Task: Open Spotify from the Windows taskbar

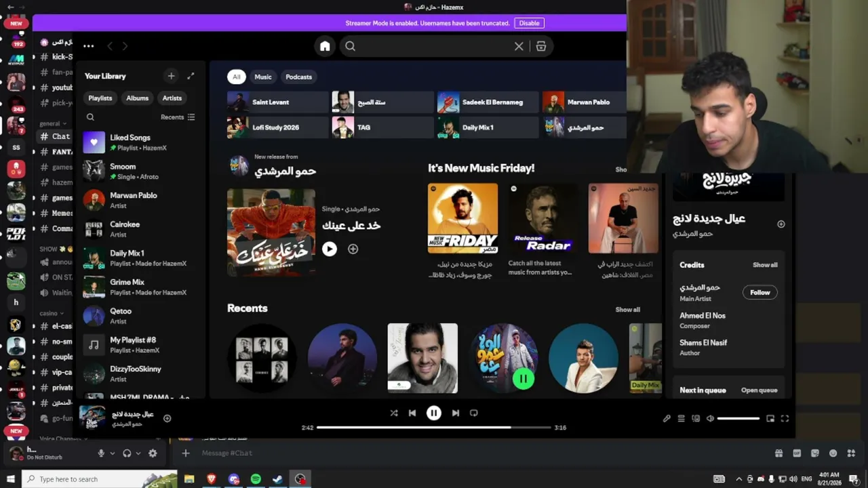Action: pos(256,479)
